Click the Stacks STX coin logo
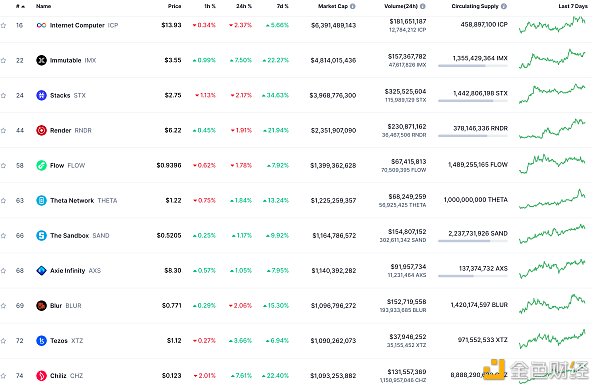 pos(41,95)
